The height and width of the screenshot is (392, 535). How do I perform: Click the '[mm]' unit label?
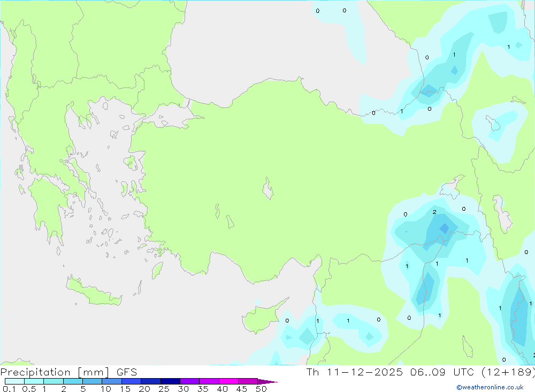click(x=94, y=372)
